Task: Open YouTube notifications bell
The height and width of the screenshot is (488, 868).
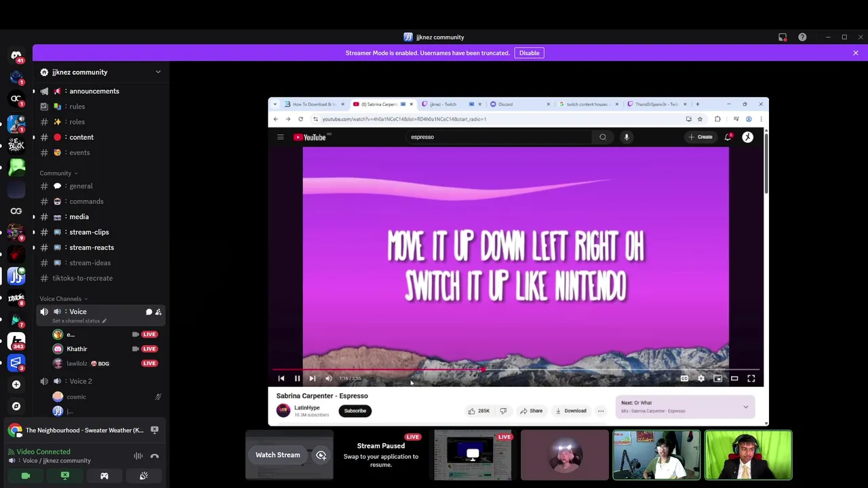Action: tap(728, 137)
